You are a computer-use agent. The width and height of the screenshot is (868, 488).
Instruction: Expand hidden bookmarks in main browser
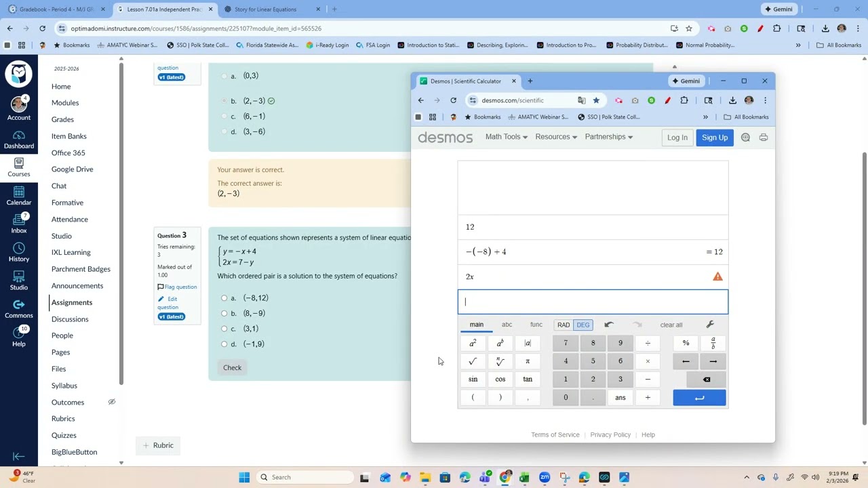pyautogui.click(x=798, y=45)
